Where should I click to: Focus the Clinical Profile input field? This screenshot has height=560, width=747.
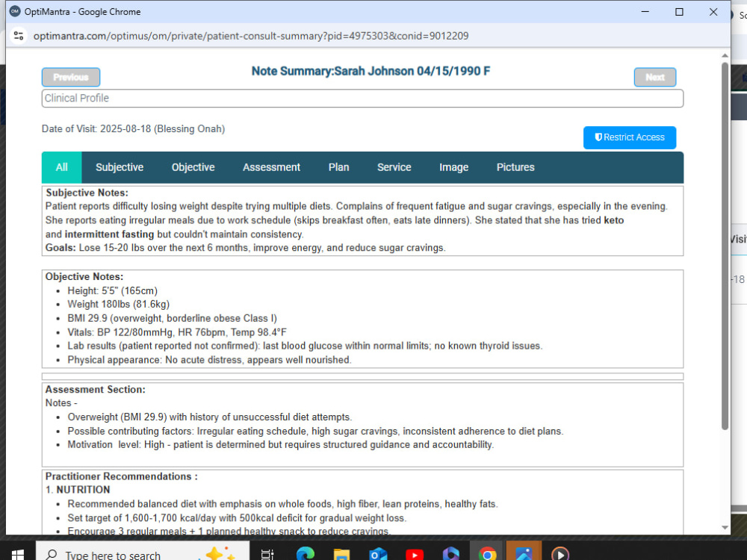tap(362, 98)
